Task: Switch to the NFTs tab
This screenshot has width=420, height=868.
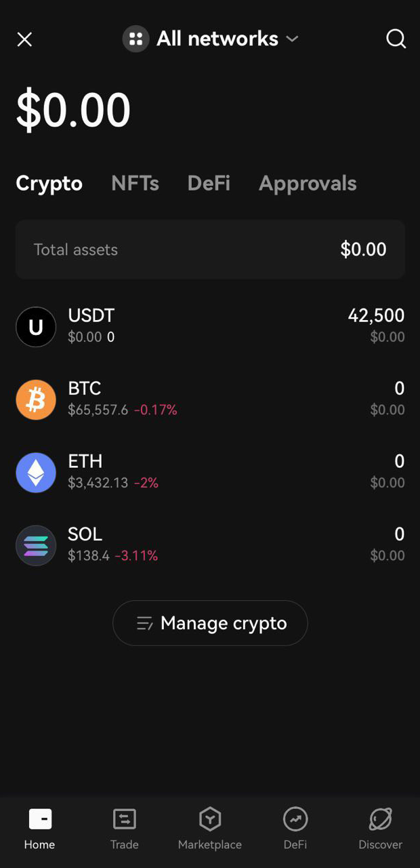Action: coord(135,183)
